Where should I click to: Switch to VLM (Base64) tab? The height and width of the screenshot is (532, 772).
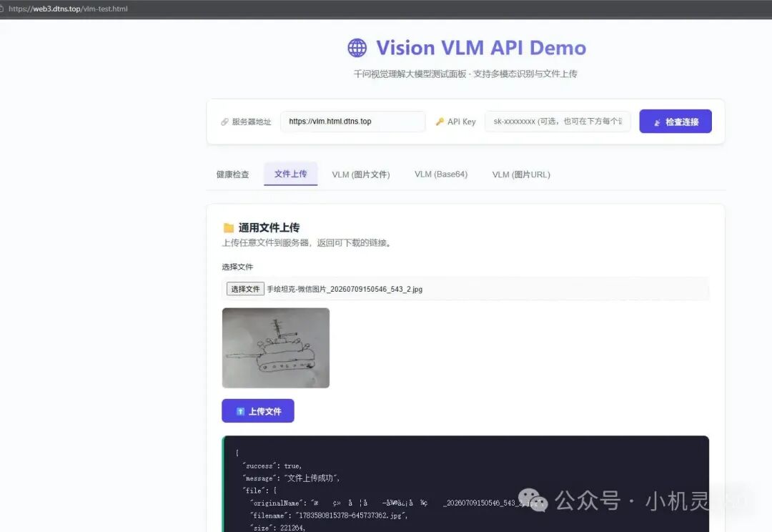441,174
